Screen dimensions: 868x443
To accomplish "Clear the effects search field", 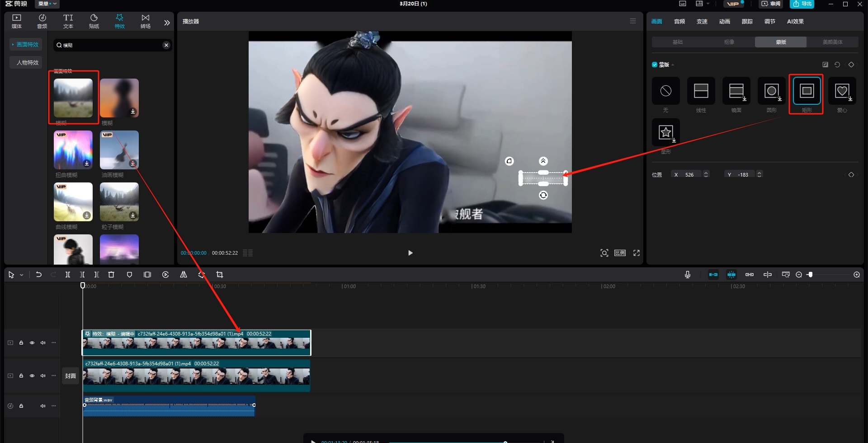I will pyautogui.click(x=166, y=45).
